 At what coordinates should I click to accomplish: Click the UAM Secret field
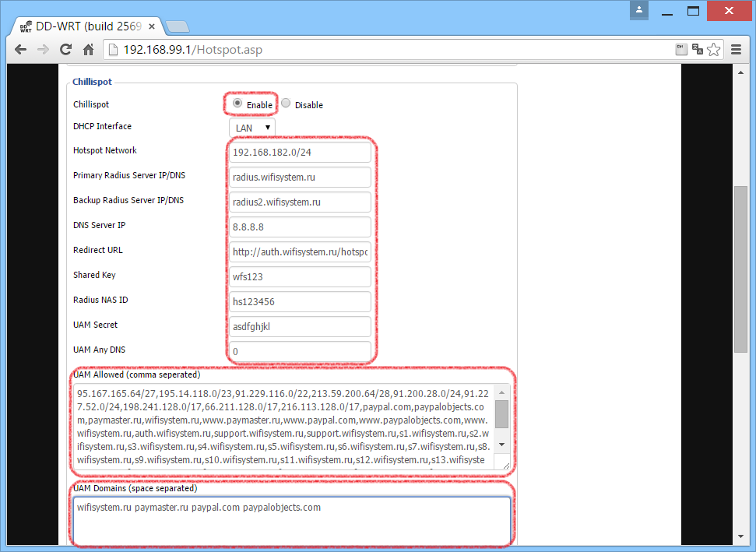click(x=300, y=327)
